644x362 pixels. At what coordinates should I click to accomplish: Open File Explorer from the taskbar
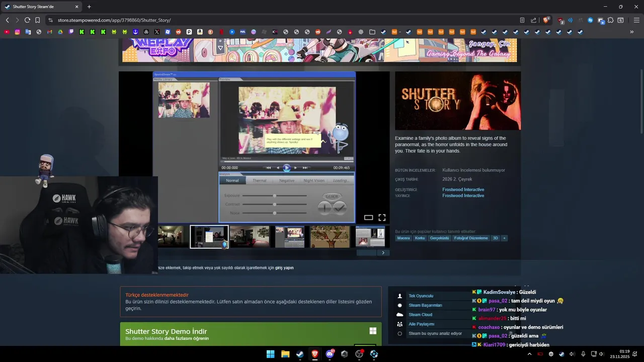pyautogui.click(x=285, y=354)
